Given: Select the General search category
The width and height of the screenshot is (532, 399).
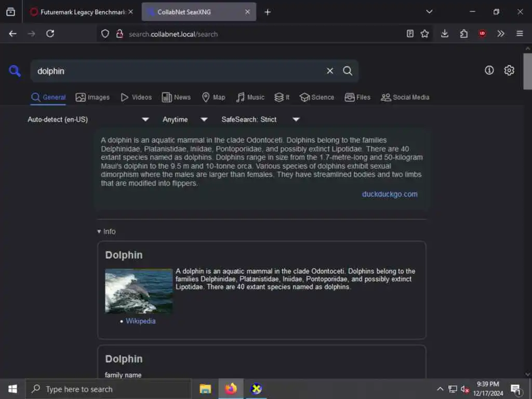Looking at the screenshot, I should 48,97.
